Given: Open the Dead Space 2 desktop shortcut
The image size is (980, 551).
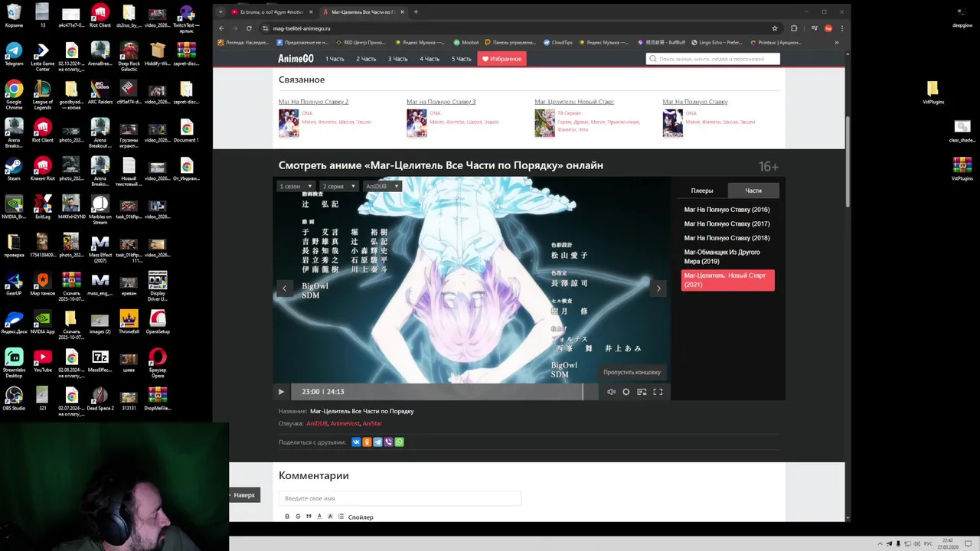Looking at the screenshot, I should pos(100,399).
